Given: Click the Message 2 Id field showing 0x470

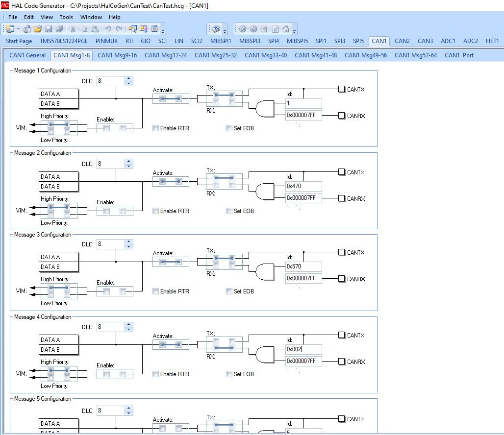Looking at the screenshot, I should (x=303, y=186).
